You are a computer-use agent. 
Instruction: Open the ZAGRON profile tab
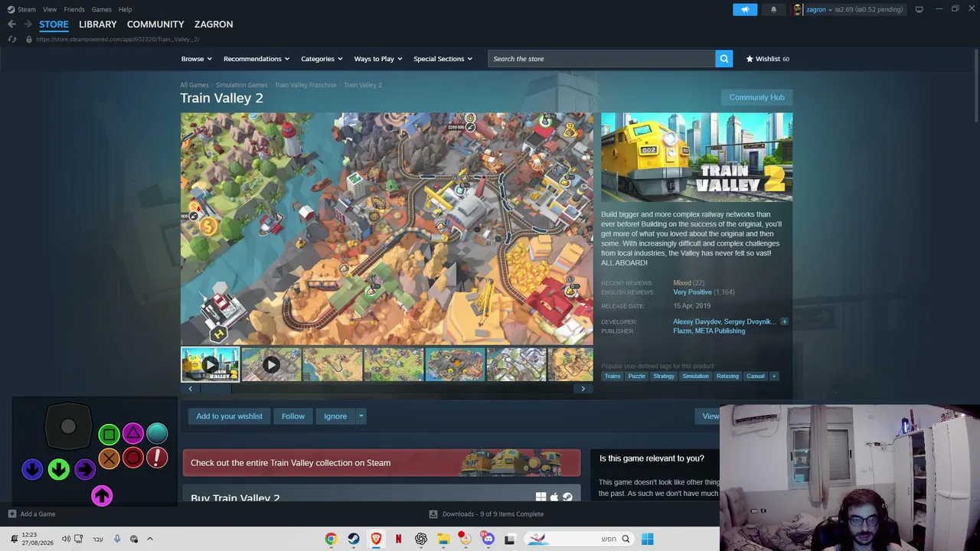click(x=214, y=24)
